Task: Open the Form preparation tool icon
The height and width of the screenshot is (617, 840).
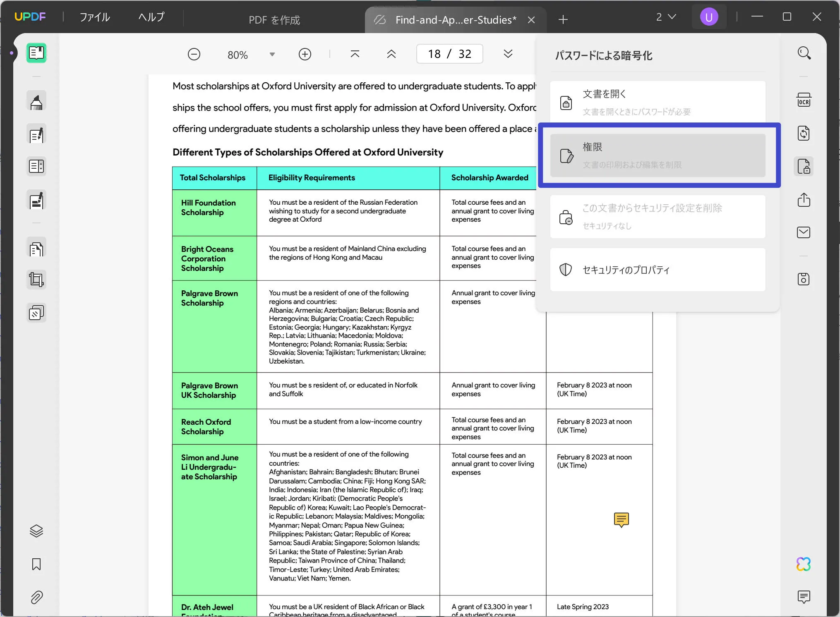Action: pyautogui.click(x=36, y=167)
